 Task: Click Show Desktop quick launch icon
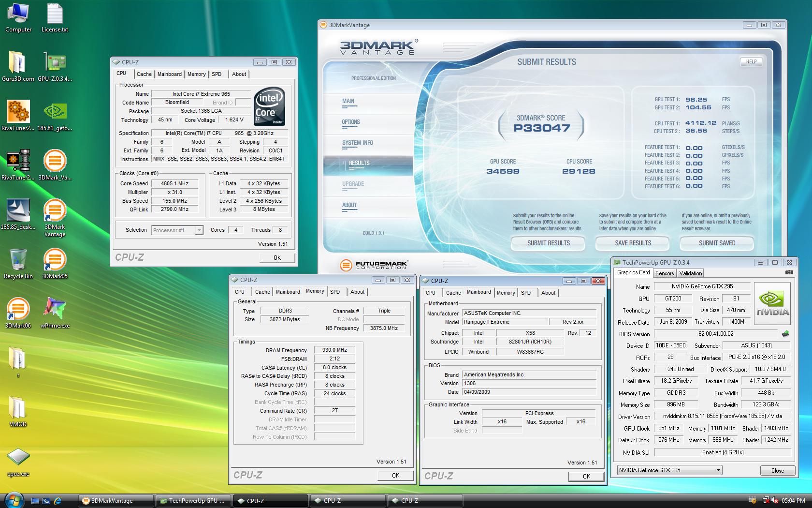tap(35, 501)
